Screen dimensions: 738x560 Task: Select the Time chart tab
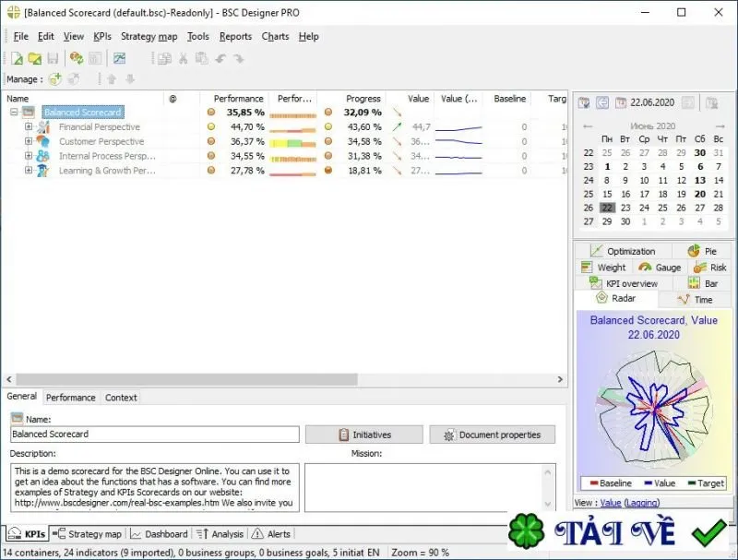coord(696,299)
